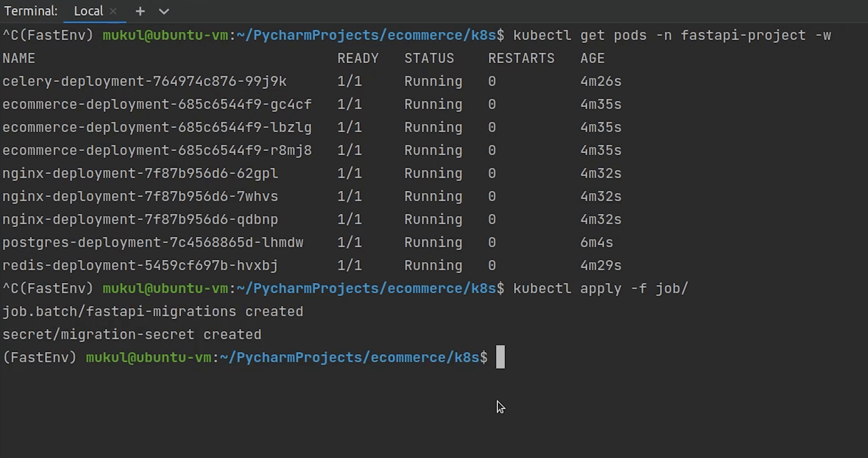Click the 'kubectl apply -f job/' command text
Viewport: 868px width, 458px height.
(x=600, y=288)
